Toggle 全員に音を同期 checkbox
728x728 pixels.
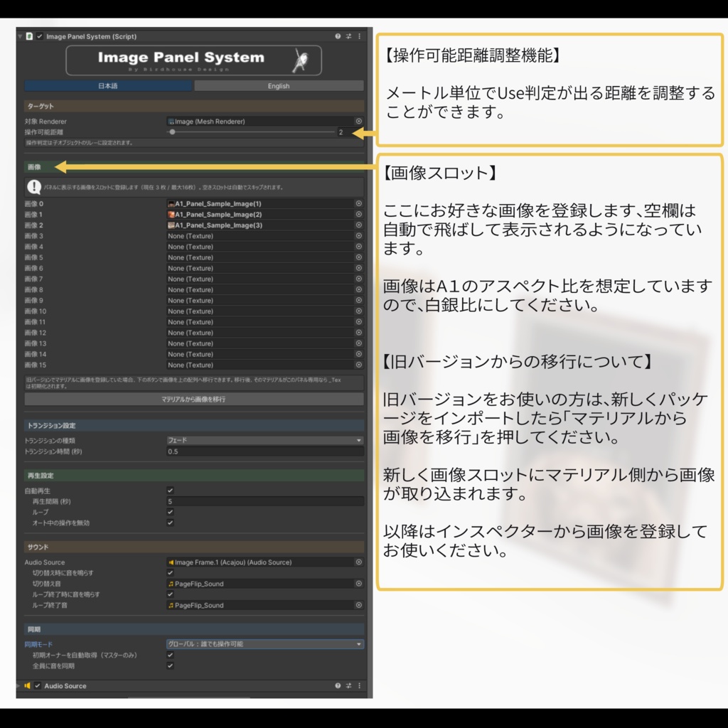(171, 665)
